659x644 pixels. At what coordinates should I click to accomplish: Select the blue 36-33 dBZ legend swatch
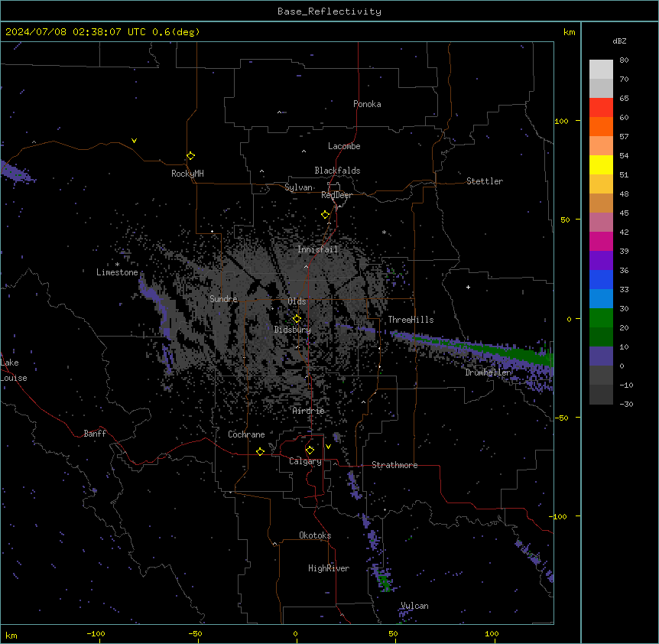601,279
